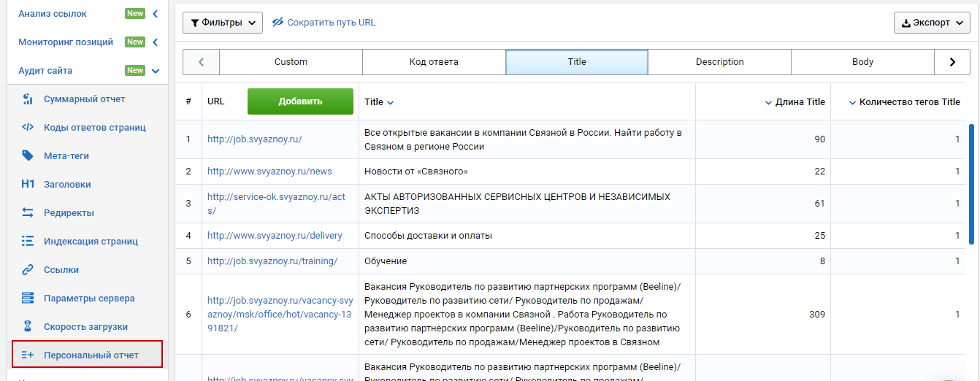Click the Ссылки chain icon
Image resolution: width=980 pixels, height=381 pixels.
point(28,269)
